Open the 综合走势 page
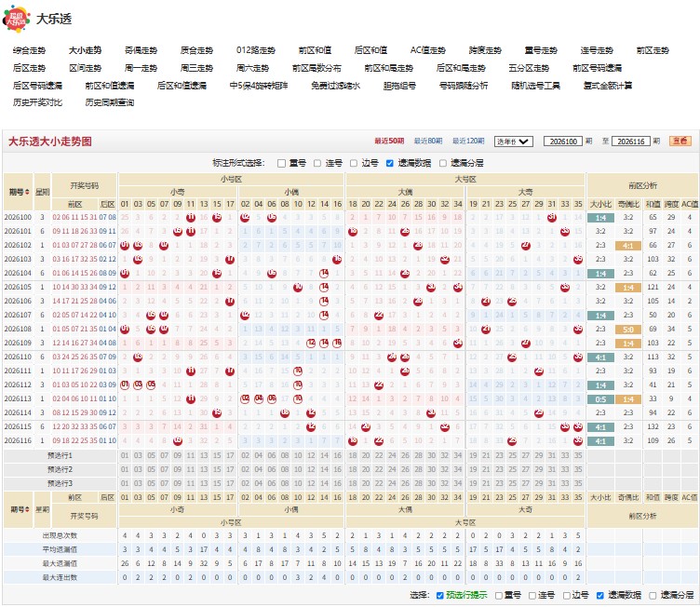 (30, 50)
